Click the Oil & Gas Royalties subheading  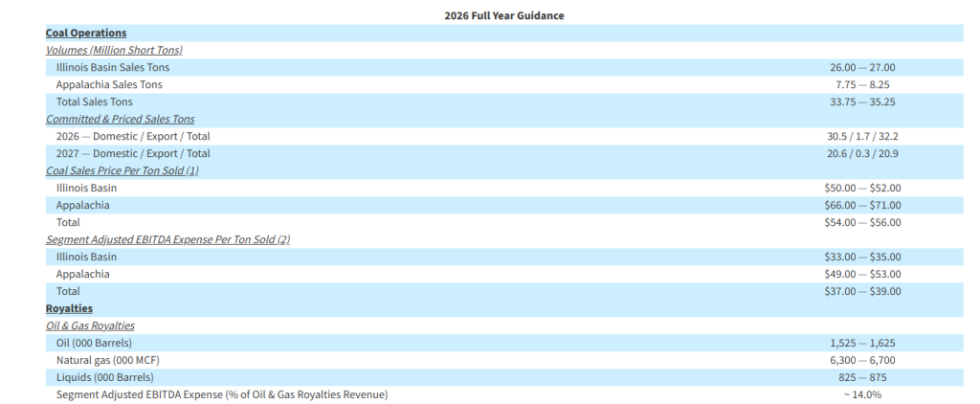[x=90, y=325]
